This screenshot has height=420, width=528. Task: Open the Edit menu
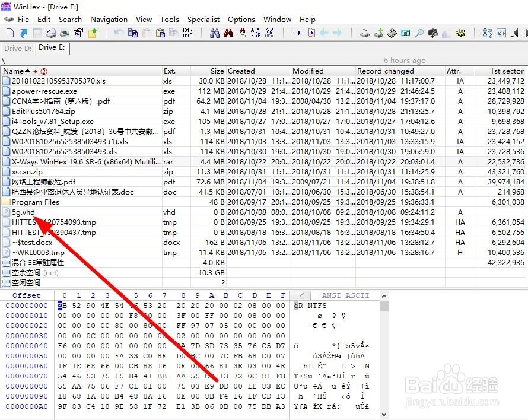tap(44, 20)
